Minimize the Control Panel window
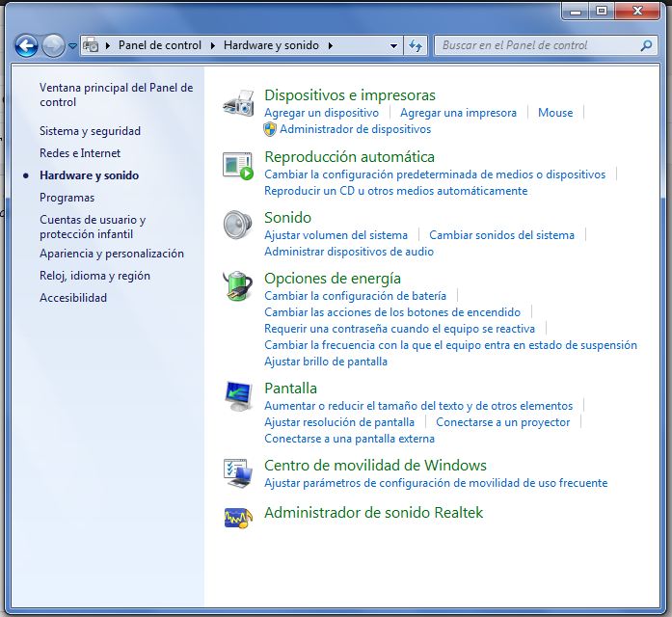672x617 pixels. tap(576, 11)
